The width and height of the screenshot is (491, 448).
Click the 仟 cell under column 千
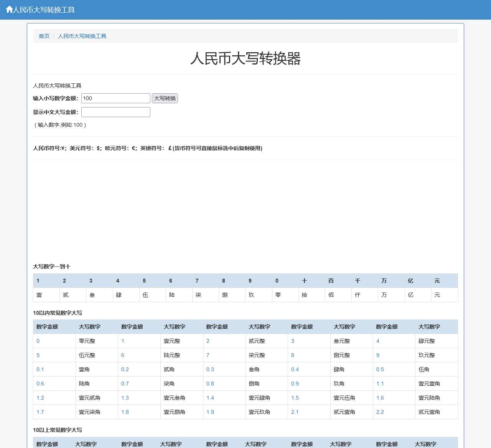[365, 295]
